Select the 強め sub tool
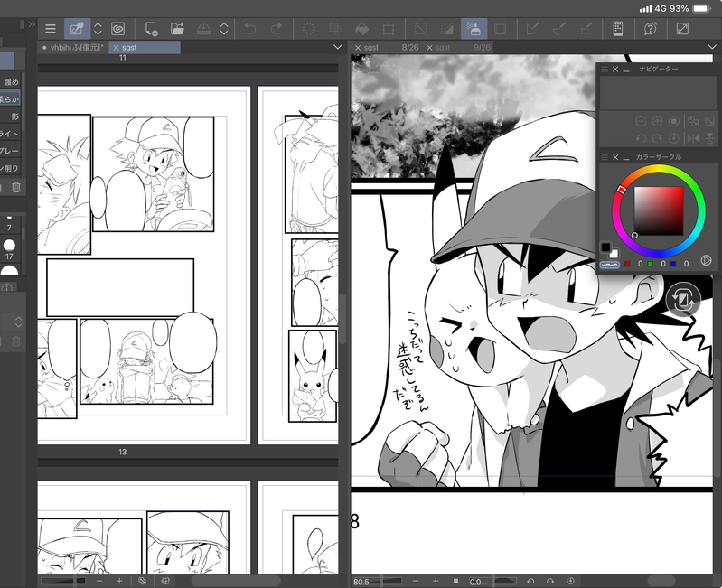722x588 pixels. click(10, 82)
